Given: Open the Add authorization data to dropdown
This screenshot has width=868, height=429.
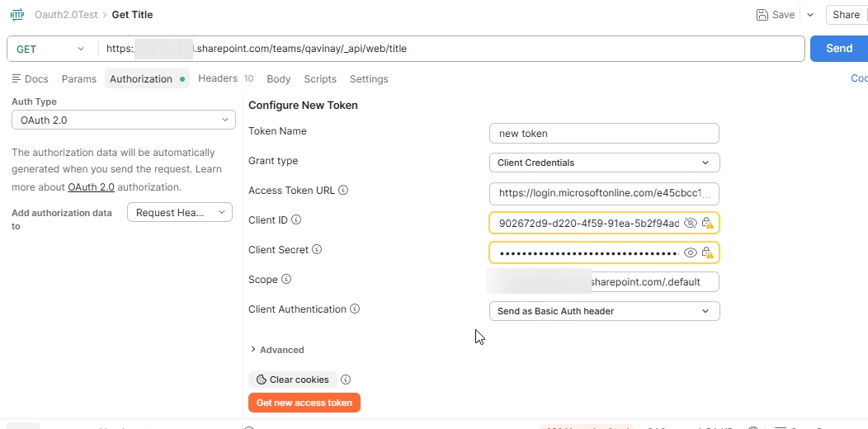Looking at the screenshot, I should tap(180, 213).
